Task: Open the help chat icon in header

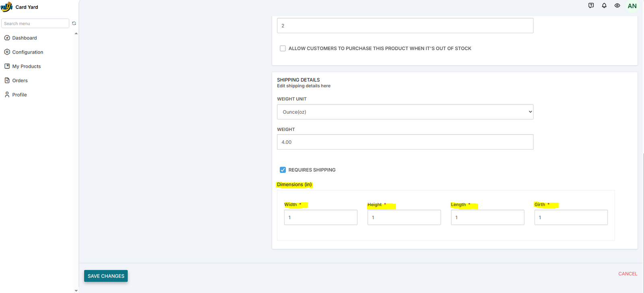Action: point(591,6)
